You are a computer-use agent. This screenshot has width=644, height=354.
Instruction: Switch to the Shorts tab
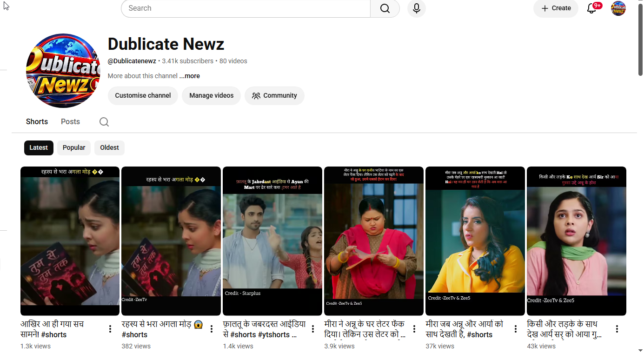click(37, 122)
